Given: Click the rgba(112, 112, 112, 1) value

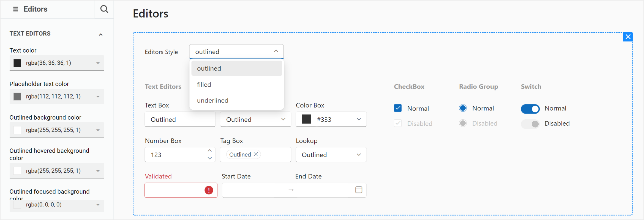Looking at the screenshot, I should 53,97.
